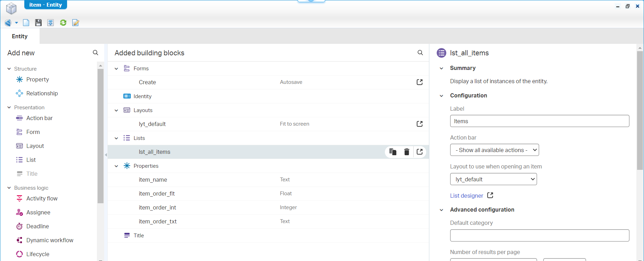Click the Add new panel vertical scrollbar

[x=100, y=136]
